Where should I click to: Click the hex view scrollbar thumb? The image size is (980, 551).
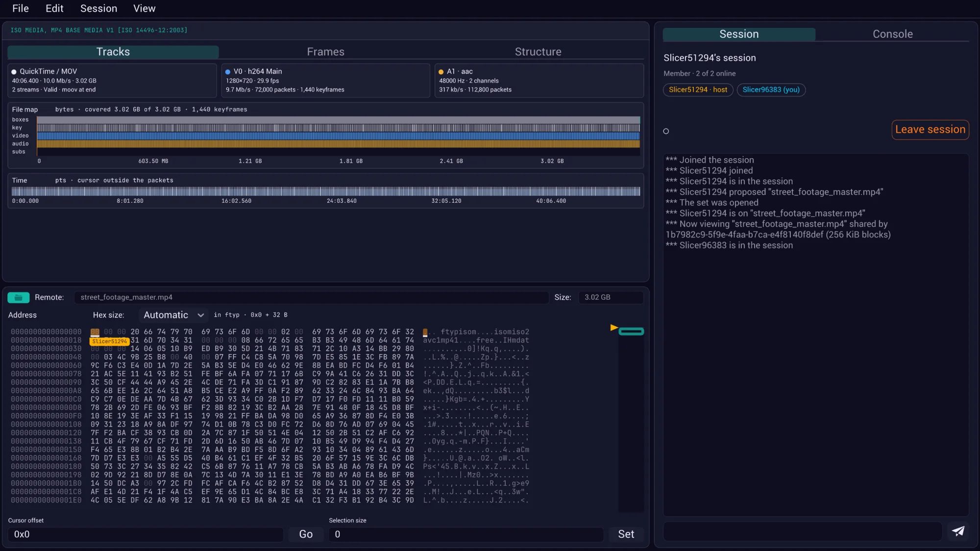631,332
